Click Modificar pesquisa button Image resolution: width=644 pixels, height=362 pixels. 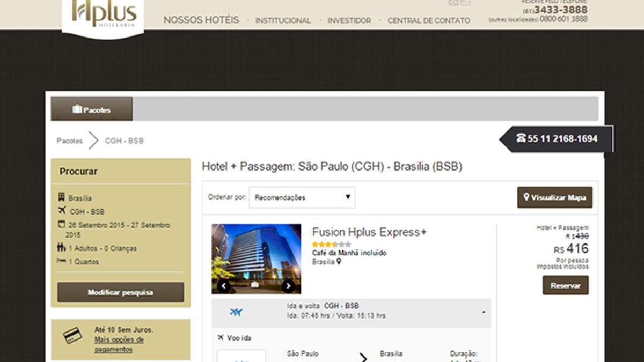121,292
